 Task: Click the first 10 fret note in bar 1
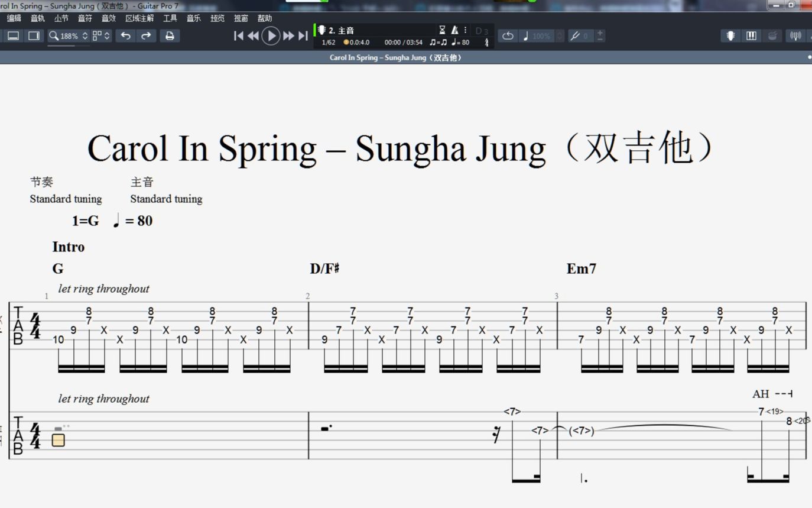pyautogui.click(x=58, y=339)
